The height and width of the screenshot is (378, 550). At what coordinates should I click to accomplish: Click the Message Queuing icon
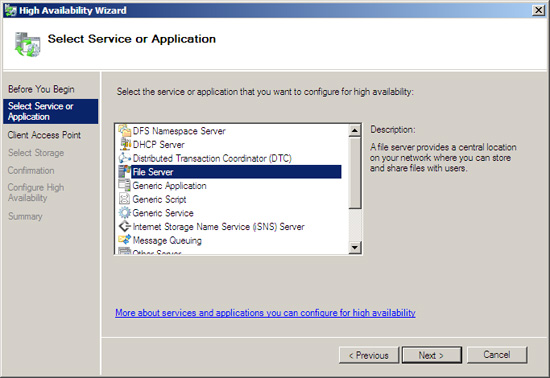tap(125, 240)
